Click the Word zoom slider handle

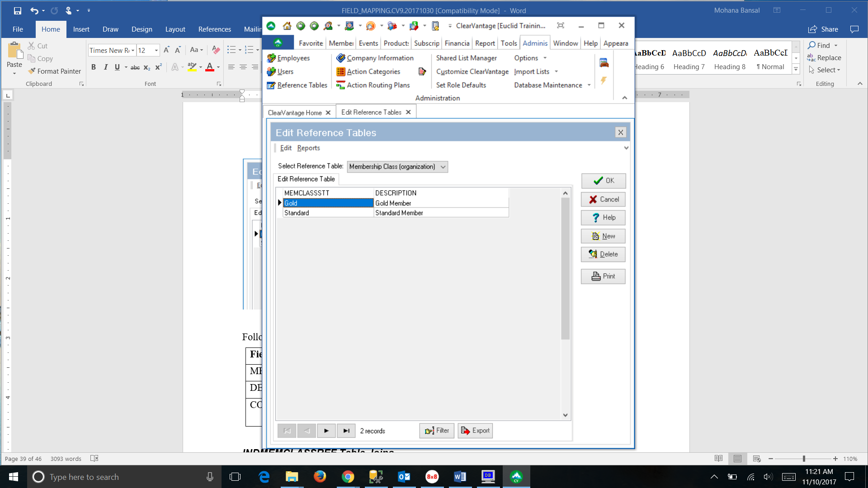coord(804,459)
